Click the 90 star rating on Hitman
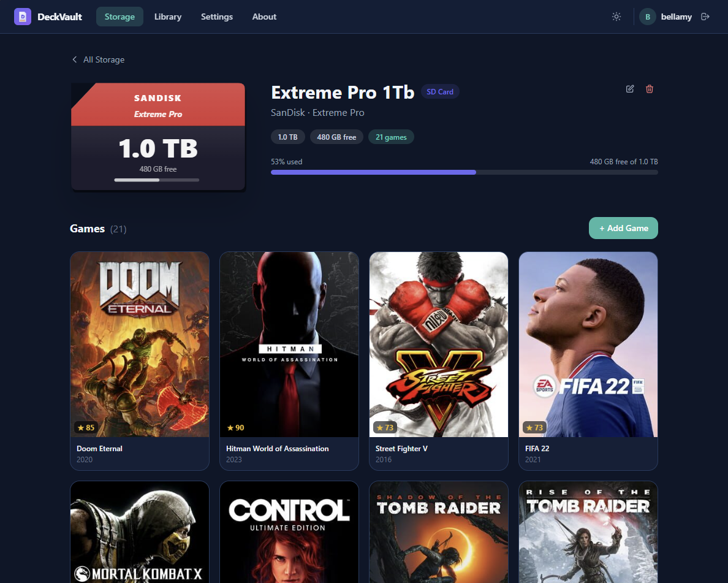The height and width of the screenshot is (583, 728). pos(235,427)
